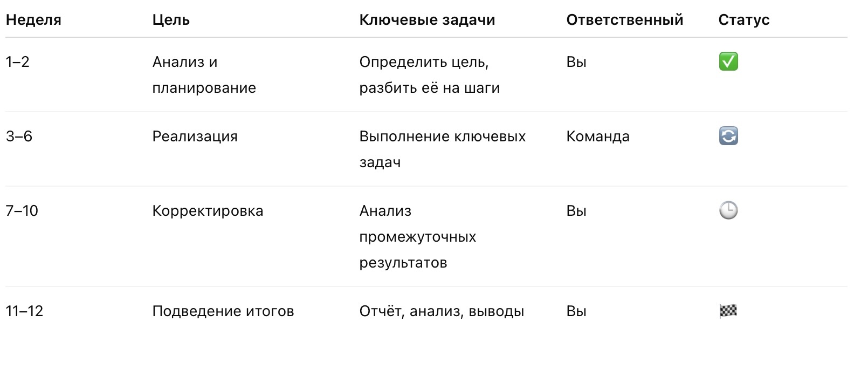Image resolution: width=868 pixels, height=369 pixels.
Task: Click the clock status icon
Action: pyautogui.click(x=728, y=210)
